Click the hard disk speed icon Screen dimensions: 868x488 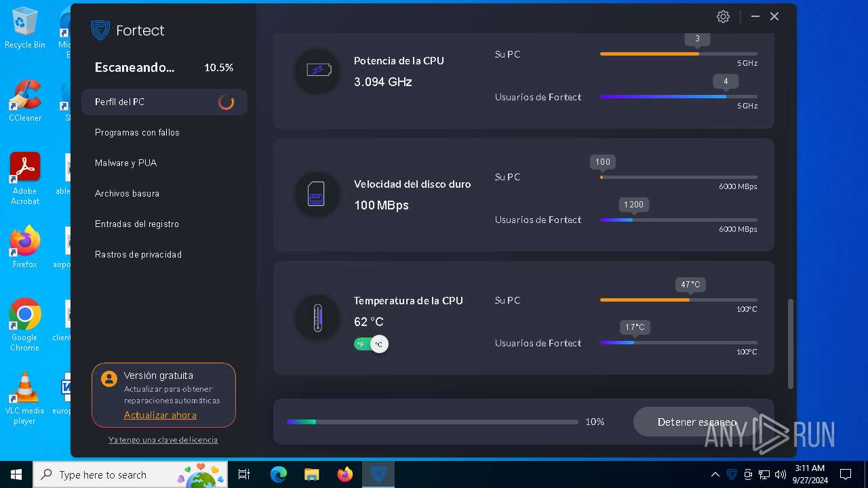pyautogui.click(x=317, y=194)
